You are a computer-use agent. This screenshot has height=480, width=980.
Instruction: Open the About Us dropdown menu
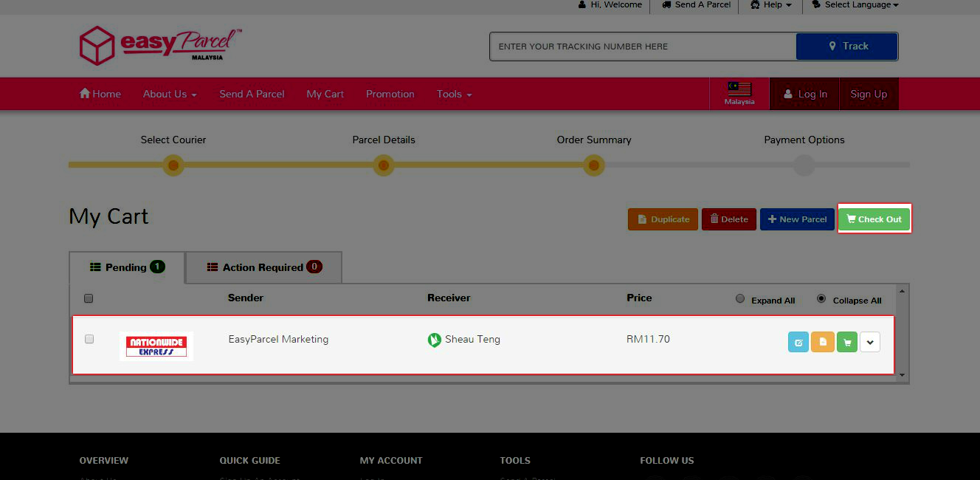[x=170, y=94]
